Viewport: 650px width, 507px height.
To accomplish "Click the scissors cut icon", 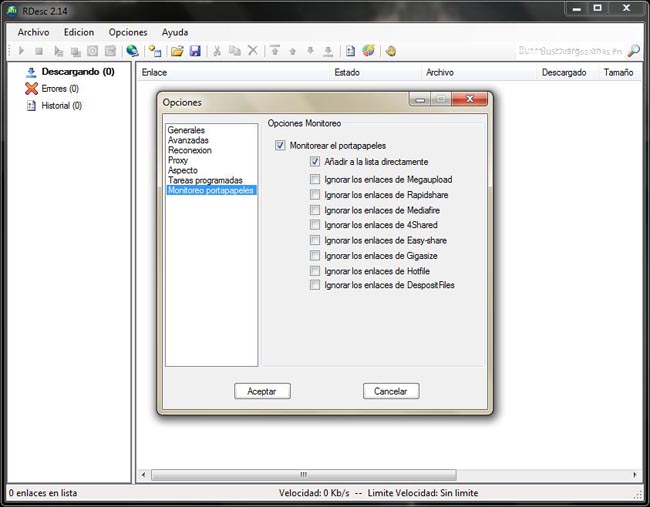I will pos(217,51).
